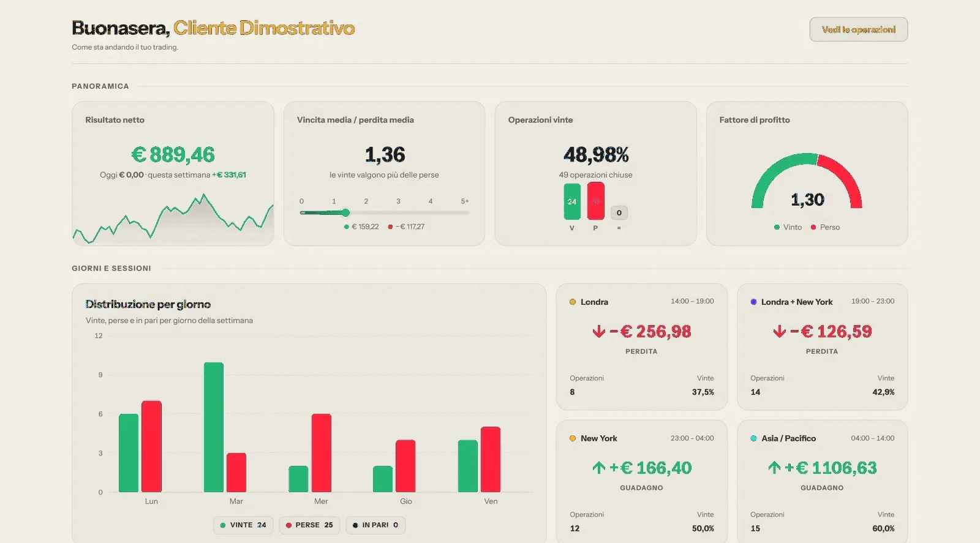Click the red Lun bar in the chart
Screen dimensions: 980x543
[151, 447]
